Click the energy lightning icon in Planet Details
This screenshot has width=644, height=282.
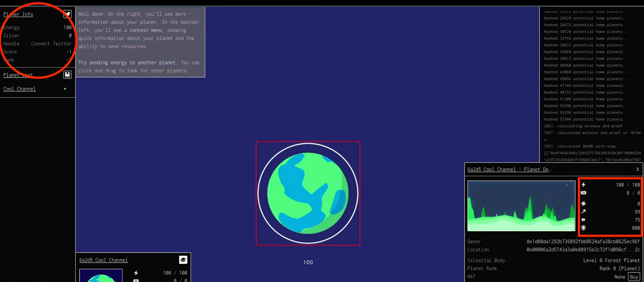pyautogui.click(x=583, y=185)
